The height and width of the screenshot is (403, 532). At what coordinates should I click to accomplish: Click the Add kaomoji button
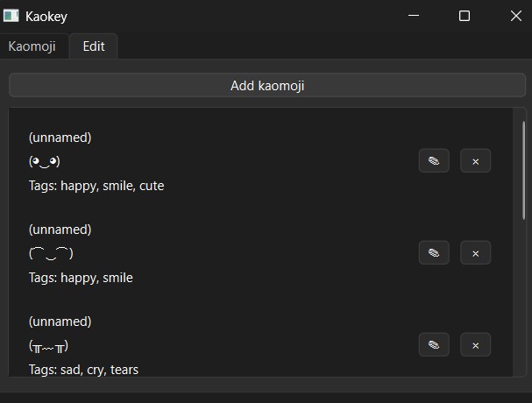pos(267,86)
